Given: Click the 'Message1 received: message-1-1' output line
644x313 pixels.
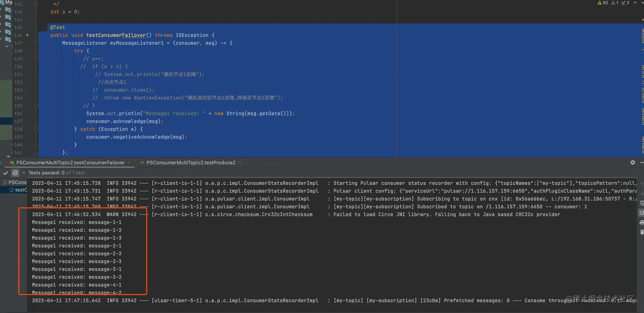Looking at the screenshot, I should 77,222.
